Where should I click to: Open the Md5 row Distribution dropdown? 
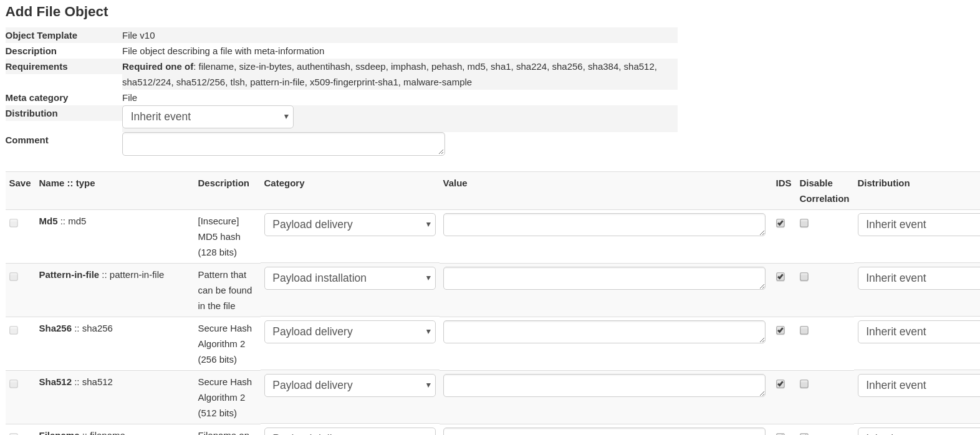[x=918, y=224]
